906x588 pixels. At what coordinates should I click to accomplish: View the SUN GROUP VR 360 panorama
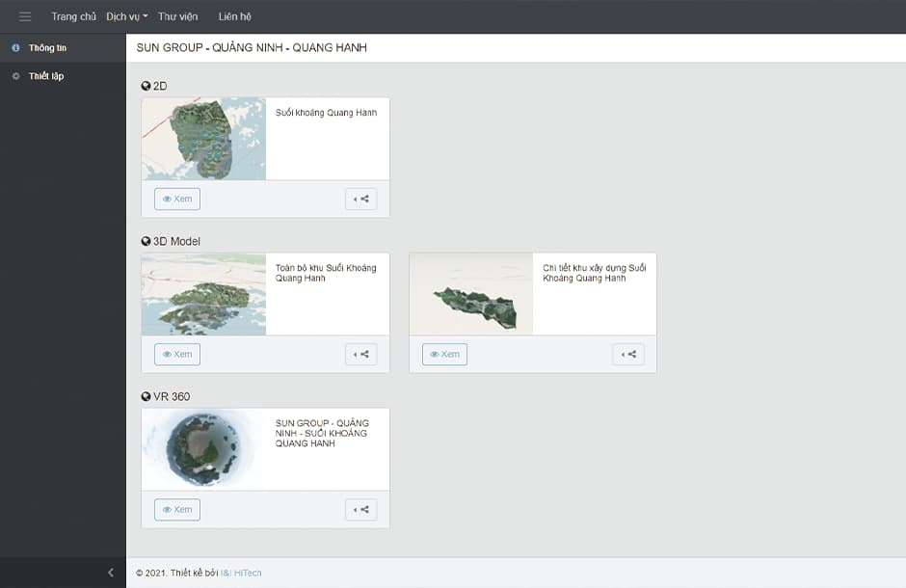(177, 510)
